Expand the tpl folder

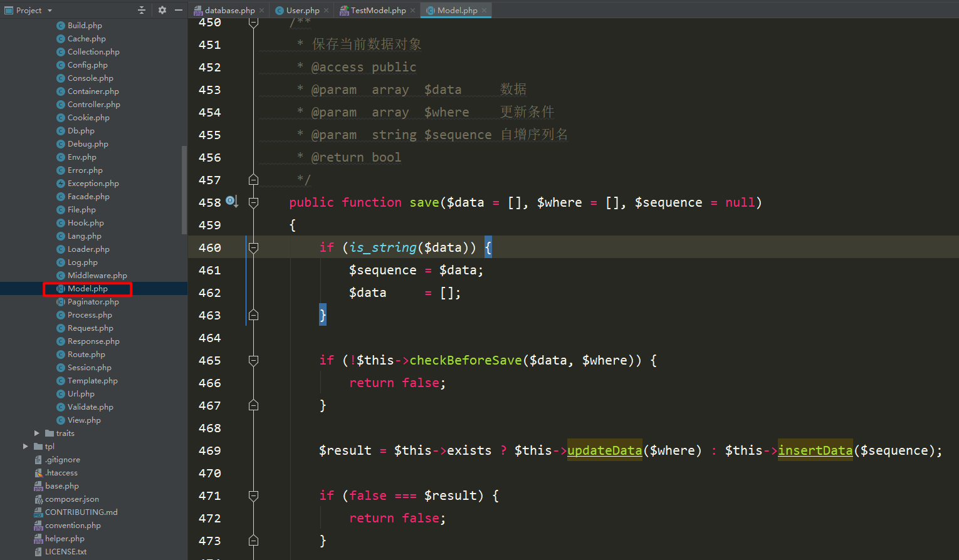coord(25,447)
